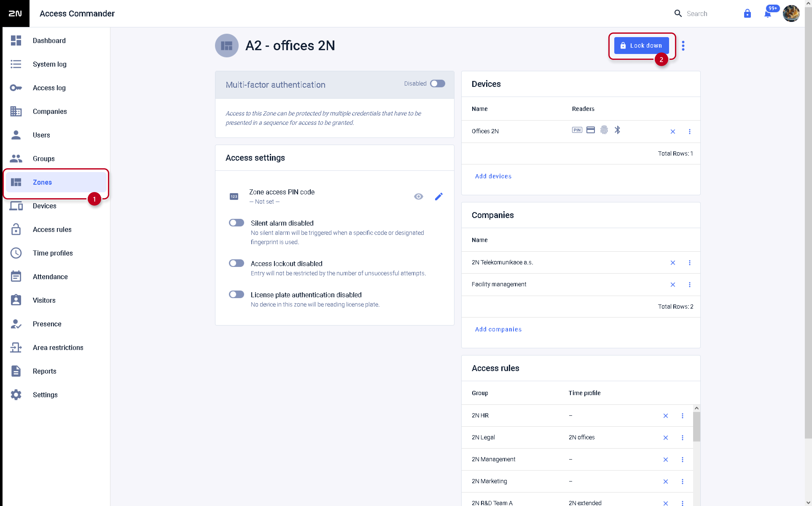Click page scrollbar down arrow
Viewport: 812px width, 506px height.
(x=808, y=502)
